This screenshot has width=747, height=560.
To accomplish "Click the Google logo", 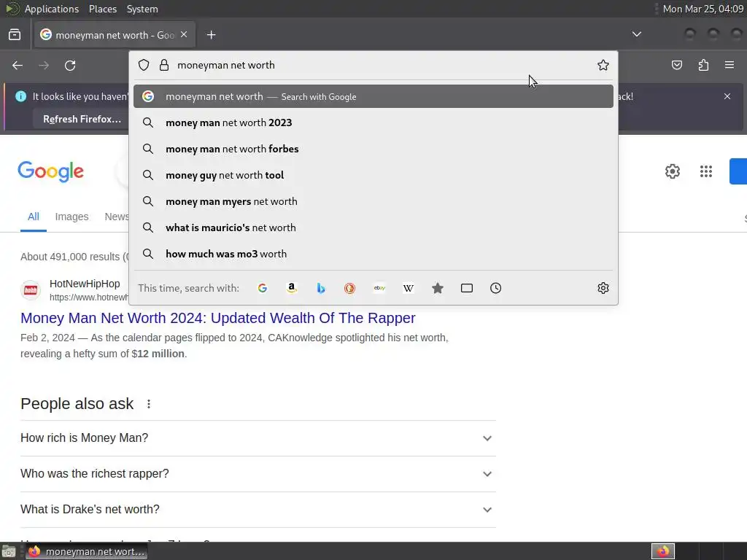I will pyautogui.click(x=51, y=171).
